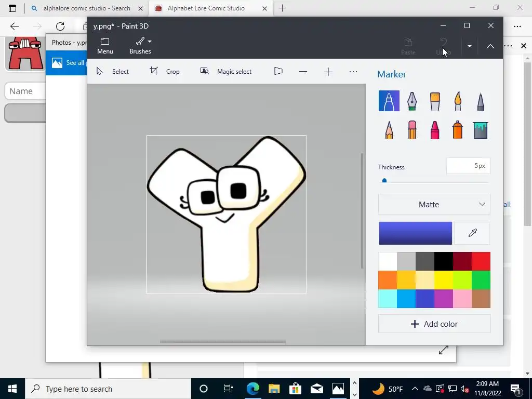Zoom in with the plus icon

(328, 72)
